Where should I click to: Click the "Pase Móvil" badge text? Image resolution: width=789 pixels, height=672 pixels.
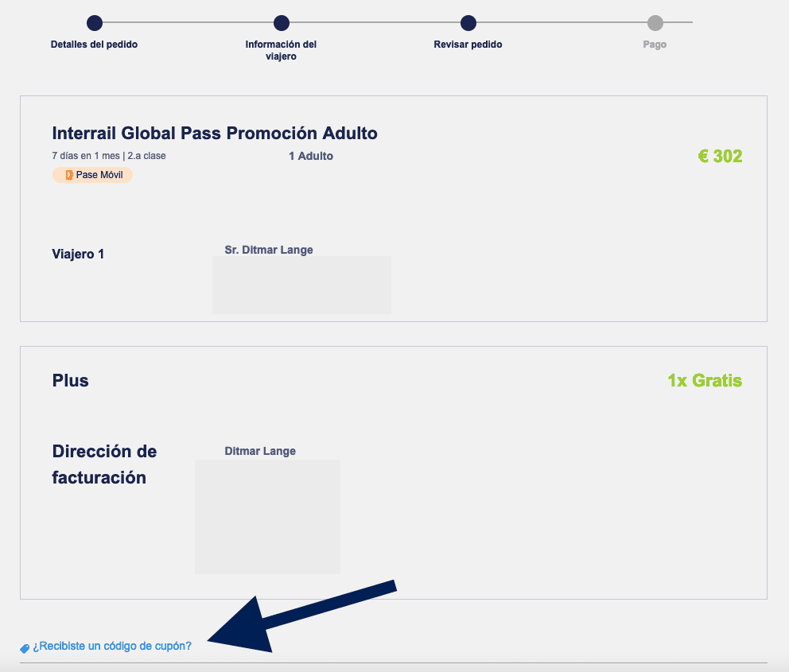tap(99, 175)
